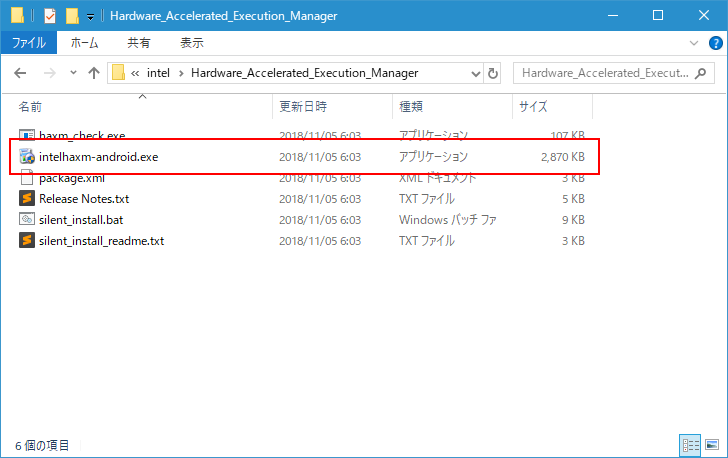Image resolution: width=728 pixels, height=458 pixels.
Task: Click the intelhaxm-android.exe file icon
Action: 27,157
